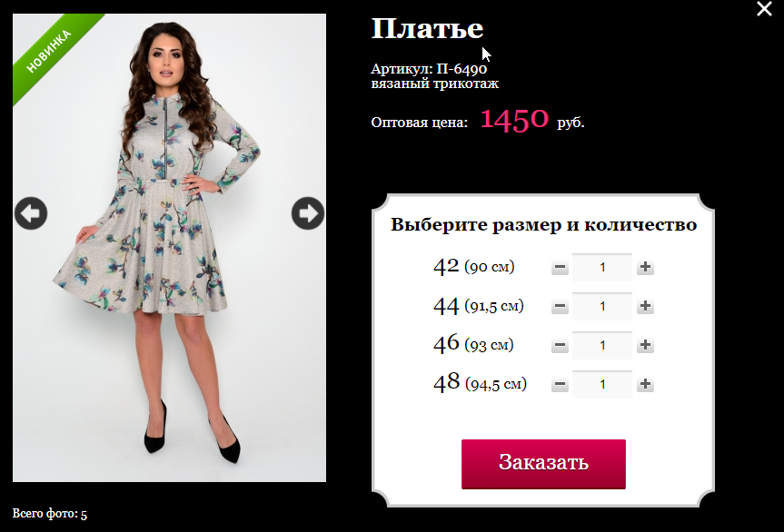Decrease quantity for size 44
The image size is (784, 532).
pos(560,306)
